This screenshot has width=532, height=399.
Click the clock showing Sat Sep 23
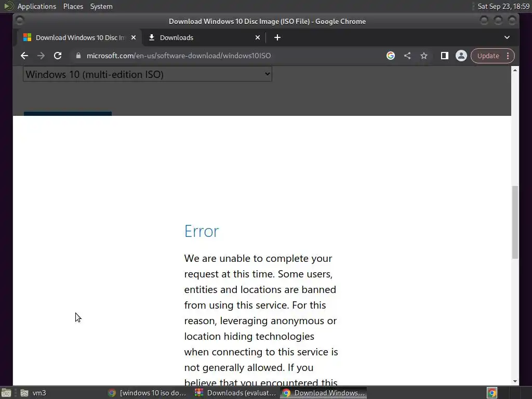click(x=503, y=6)
